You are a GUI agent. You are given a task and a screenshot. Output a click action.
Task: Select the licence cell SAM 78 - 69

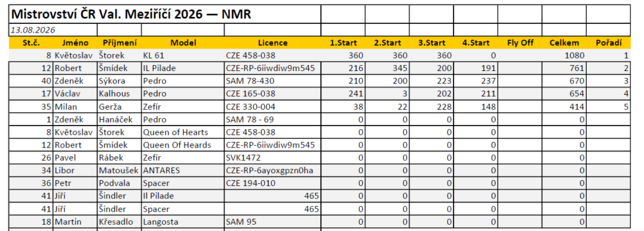pos(272,120)
